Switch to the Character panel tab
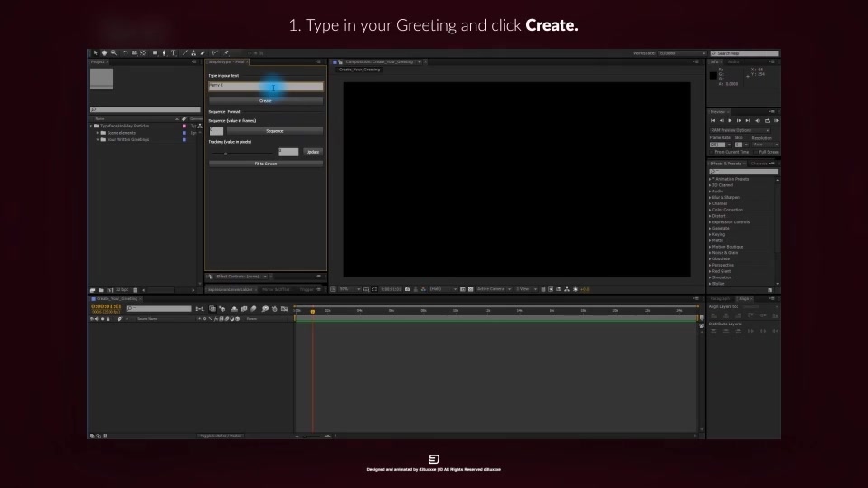The image size is (868, 488). (x=759, y=164)
